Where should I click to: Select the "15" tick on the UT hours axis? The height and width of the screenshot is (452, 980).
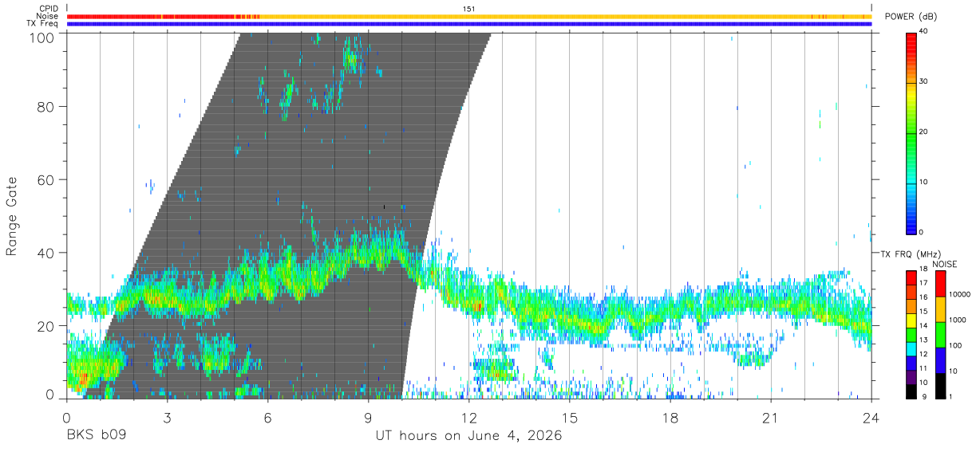pos(570,418)
